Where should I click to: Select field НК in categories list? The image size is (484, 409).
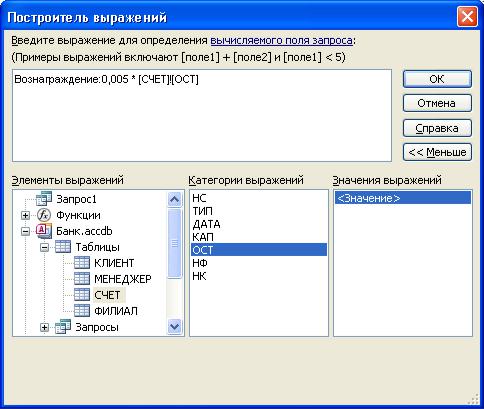259,276
